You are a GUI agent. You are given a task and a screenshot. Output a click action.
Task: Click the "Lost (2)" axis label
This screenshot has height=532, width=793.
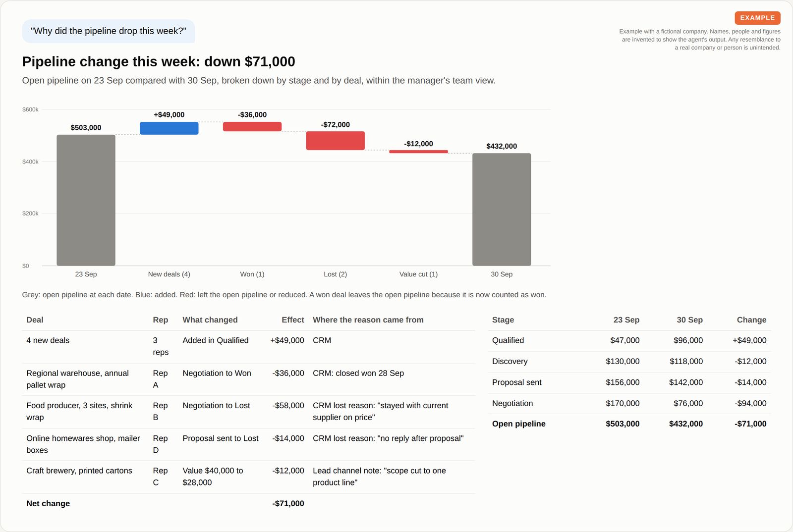coord(336,274)
